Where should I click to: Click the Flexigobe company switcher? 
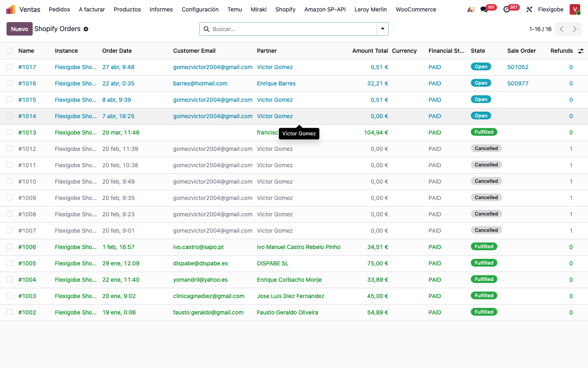tap(551, 9)
